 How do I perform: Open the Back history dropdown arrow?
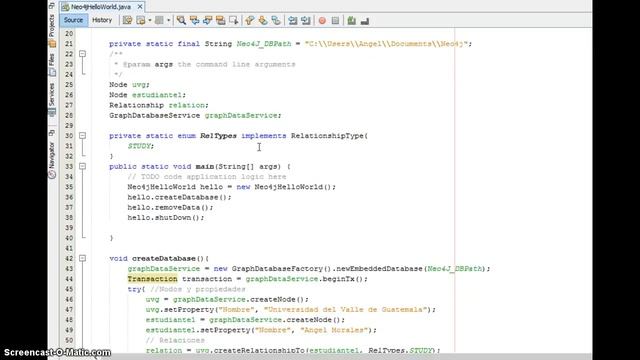pos(150,20)
